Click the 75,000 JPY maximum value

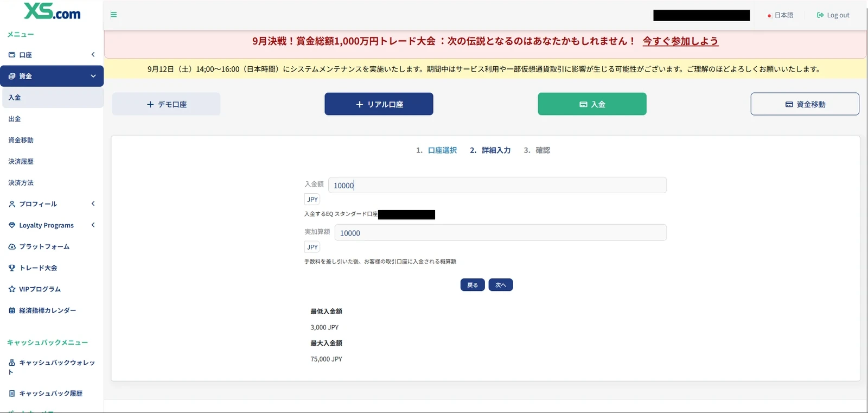coord(326,359)
